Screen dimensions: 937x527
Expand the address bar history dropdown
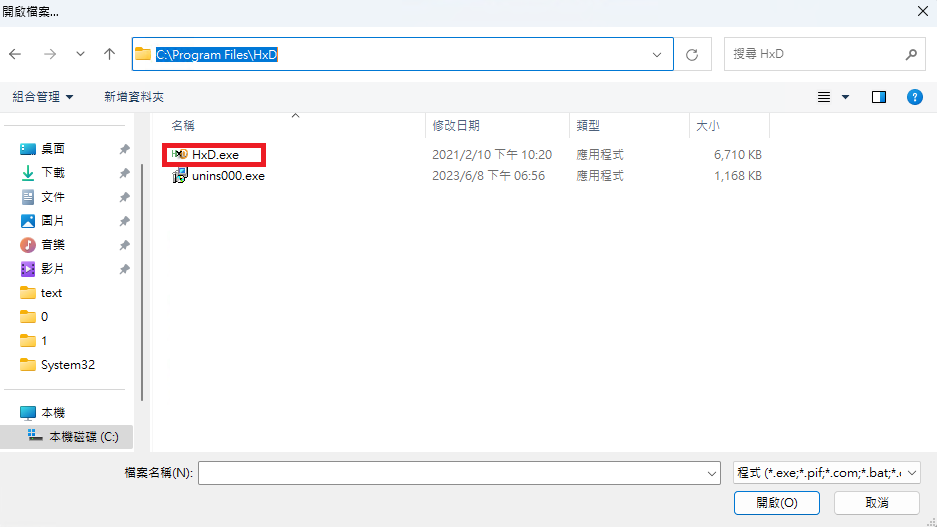pyautogui.click(x=657, y=54)
